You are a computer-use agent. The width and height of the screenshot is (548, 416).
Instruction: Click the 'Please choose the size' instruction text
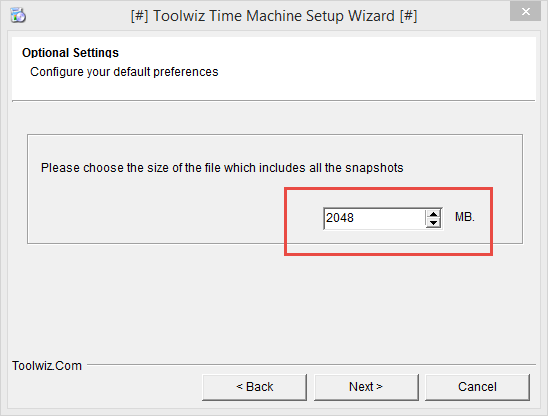(x=222, y=168)
